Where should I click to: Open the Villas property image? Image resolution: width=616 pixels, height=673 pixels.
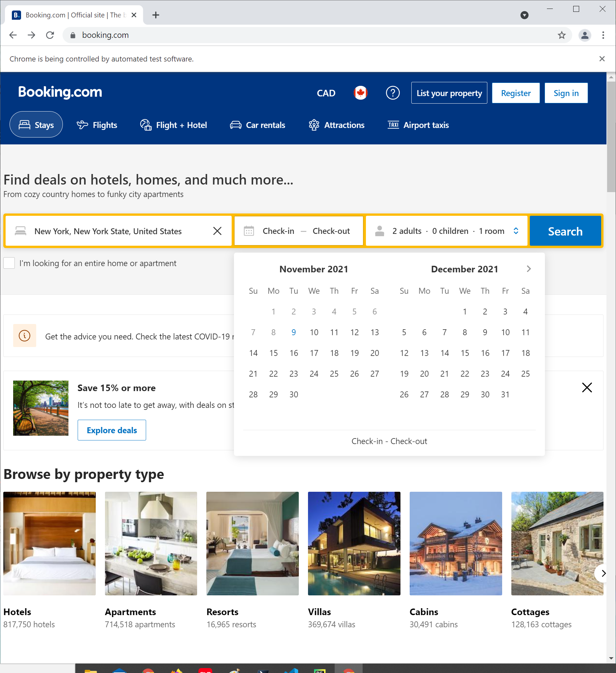coord(354,543)
